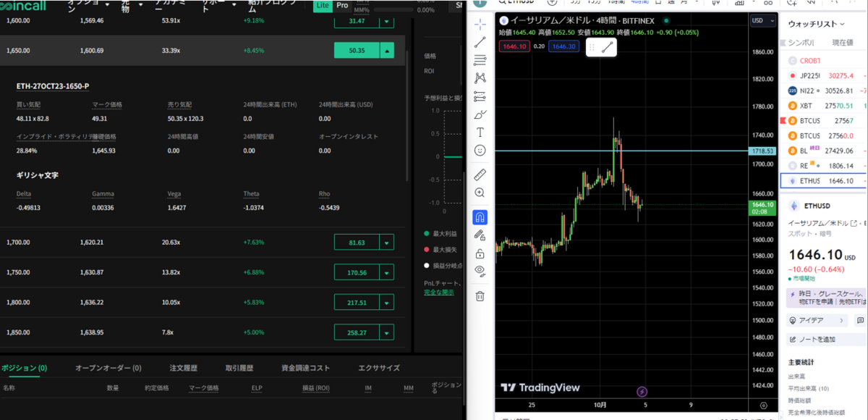The width and height of the screenshot is (868, 420).
Task: Select the brush drawing tool
Action: tap(480, 114)
